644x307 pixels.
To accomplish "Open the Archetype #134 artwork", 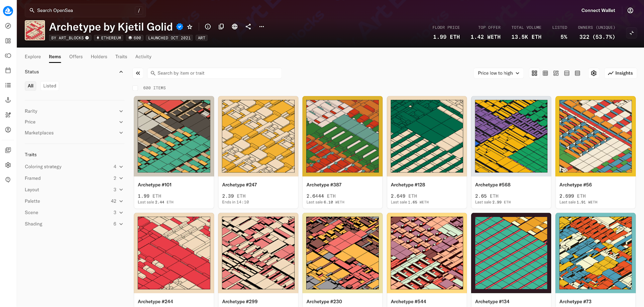I will 511,253.
